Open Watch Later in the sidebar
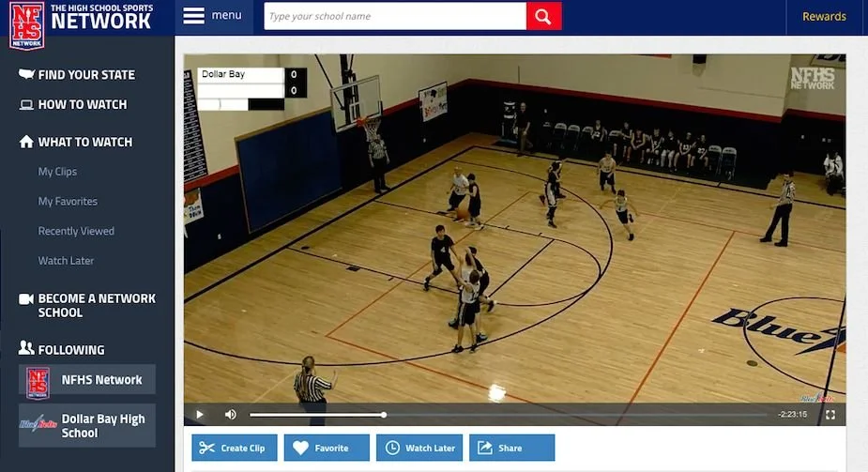This screenshot has width=868, height=472. [x=66, y=261]
